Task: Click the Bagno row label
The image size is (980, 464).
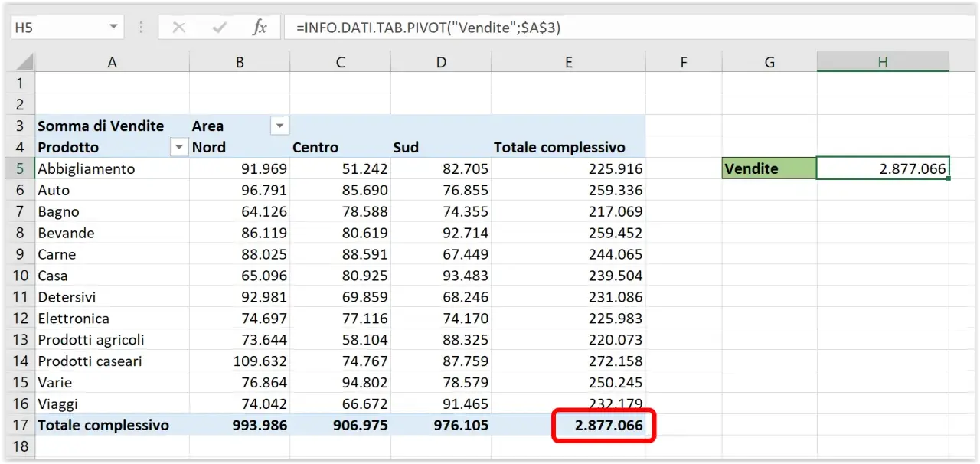Action: pyautogui.click(x=58, y=211)
